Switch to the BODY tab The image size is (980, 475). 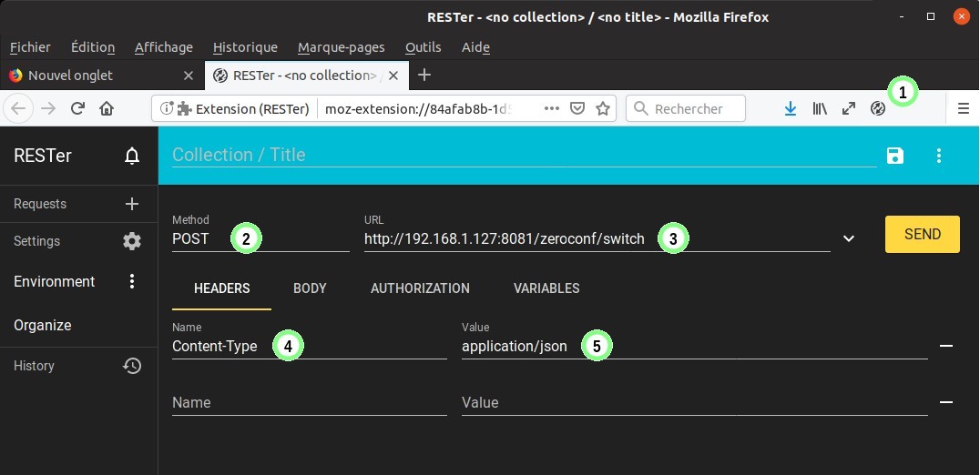click(310, 288)
